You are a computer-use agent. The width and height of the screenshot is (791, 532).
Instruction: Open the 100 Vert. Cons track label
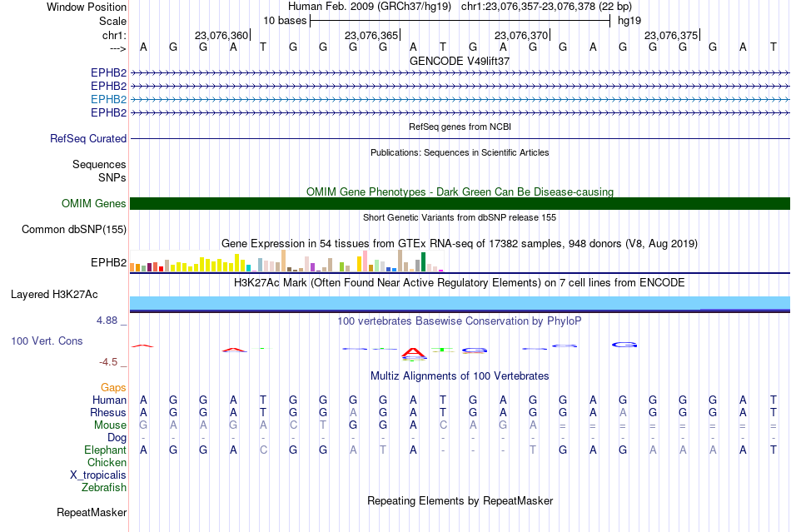click(x=47, y=341)
